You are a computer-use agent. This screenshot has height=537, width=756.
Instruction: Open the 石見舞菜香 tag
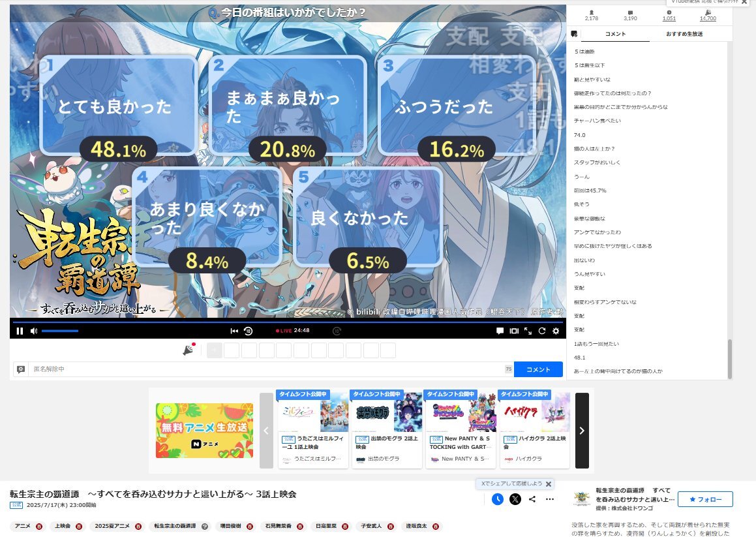point(278,526)
